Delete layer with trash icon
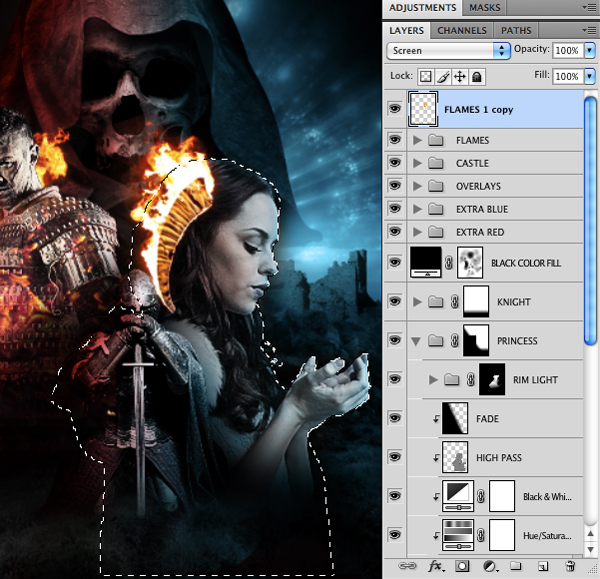The image size is (600, 579). (x=570, y=566)
